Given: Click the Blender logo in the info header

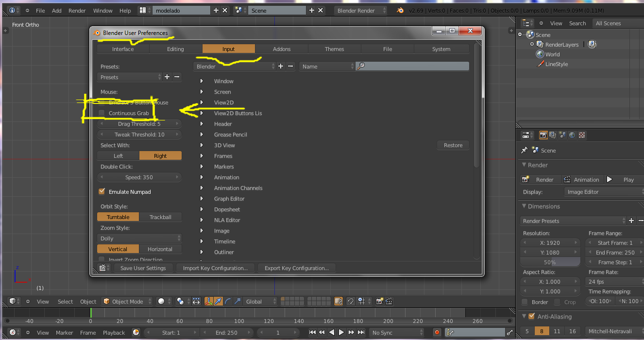Looking at the screenshot, I should [400, 10].
